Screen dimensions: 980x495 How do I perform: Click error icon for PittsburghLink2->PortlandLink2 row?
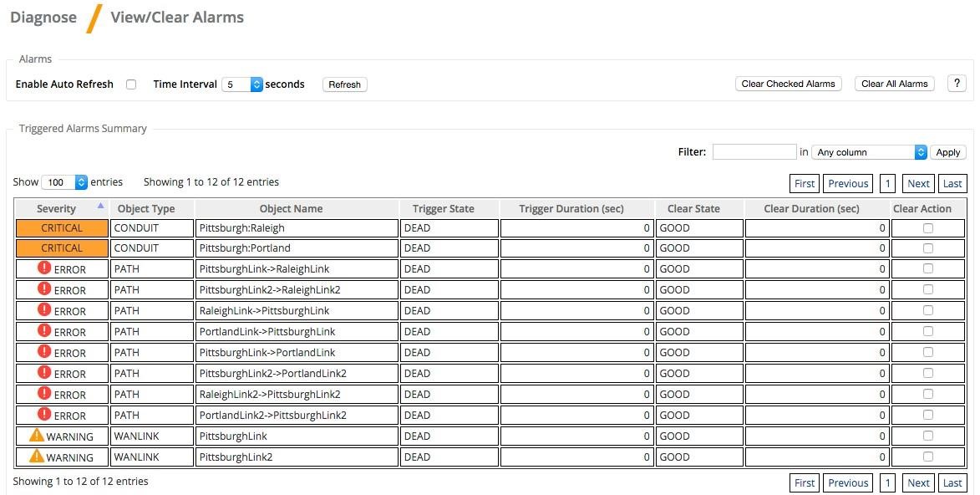pyautogui.click(x=44, y=372)
